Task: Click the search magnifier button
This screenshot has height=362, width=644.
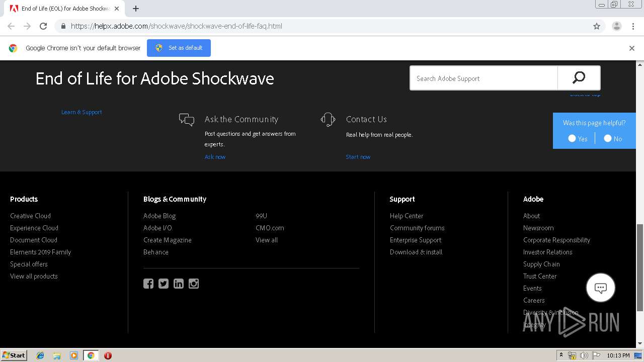Action: pos(579,78)
